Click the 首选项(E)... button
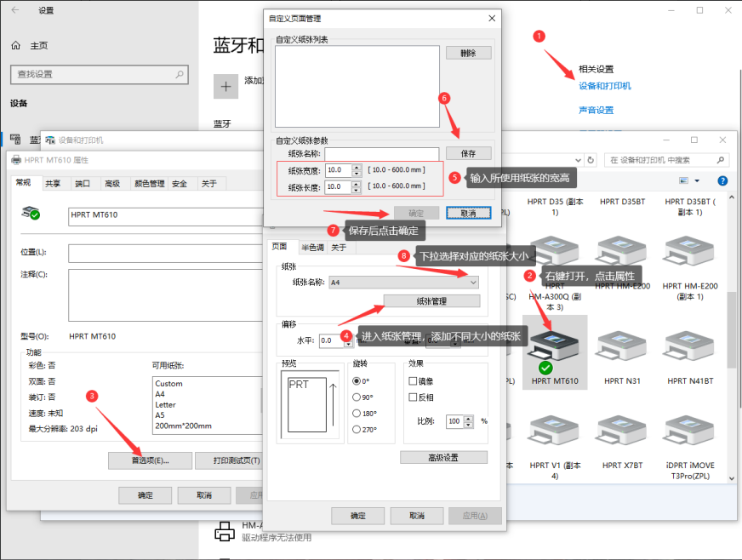 pyautogui.click(x=150, y=460)
